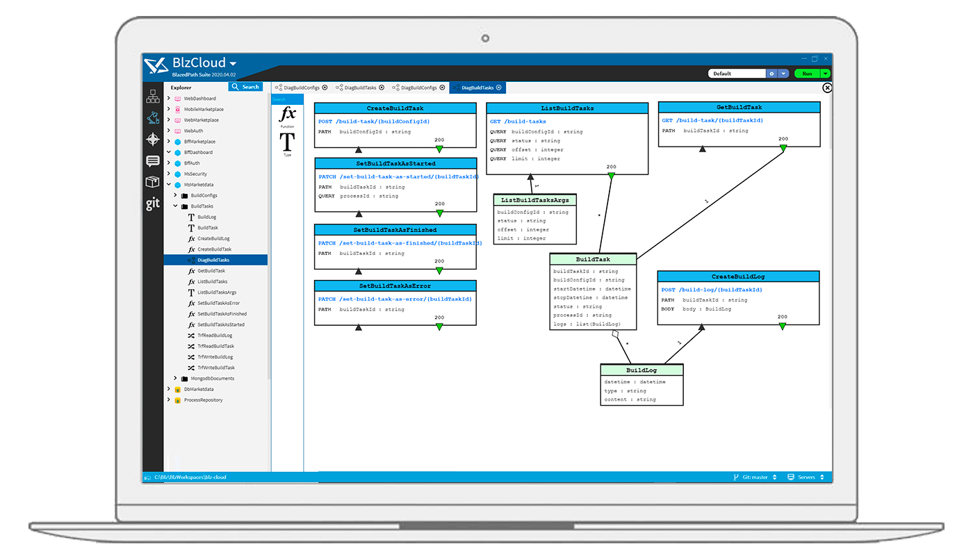
Task: Click 'POST /build-log/{buildTaskId}' route text
Action: (712, 290)
